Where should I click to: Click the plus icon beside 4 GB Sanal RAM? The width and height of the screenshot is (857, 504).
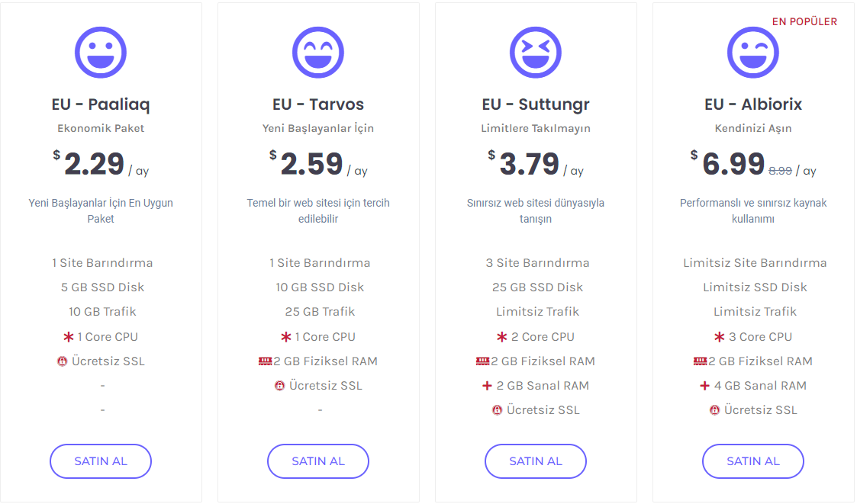(x=704, y=386)
